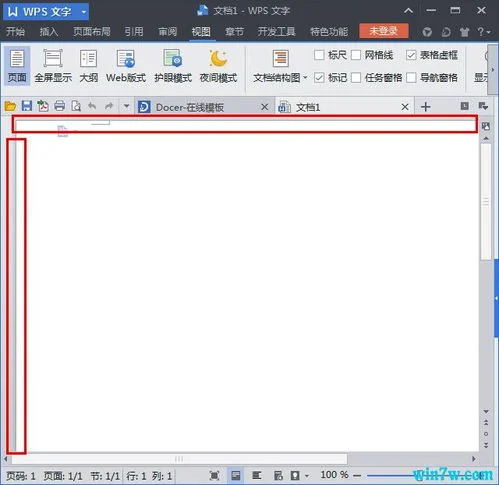Print using the printer icon
499x485 pixels.
pos(60,106)
